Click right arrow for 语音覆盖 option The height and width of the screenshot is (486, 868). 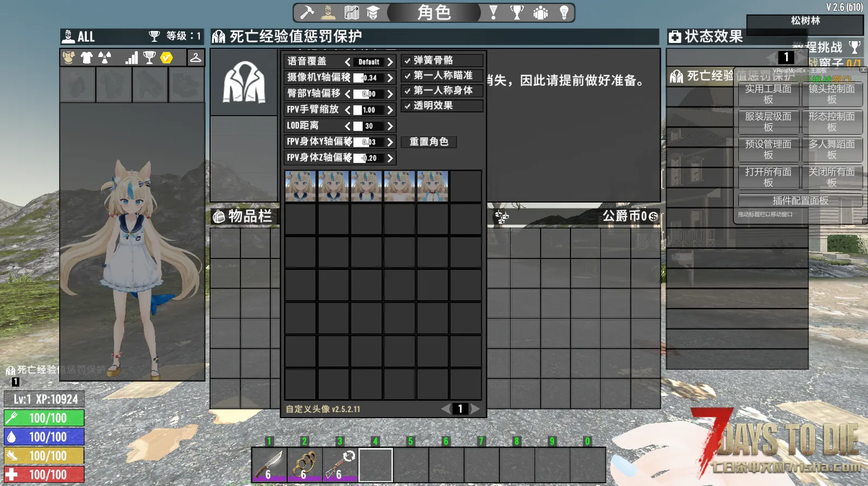click(390, 62)
